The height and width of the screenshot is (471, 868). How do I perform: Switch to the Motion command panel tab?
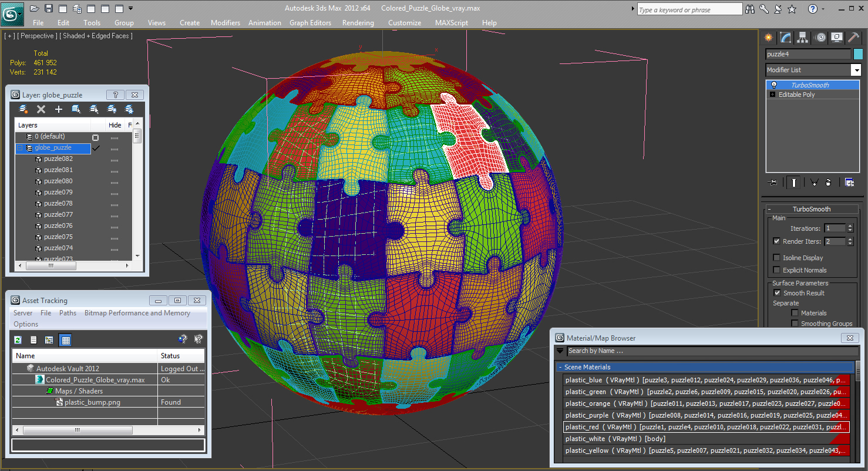[x=820, y=38]
